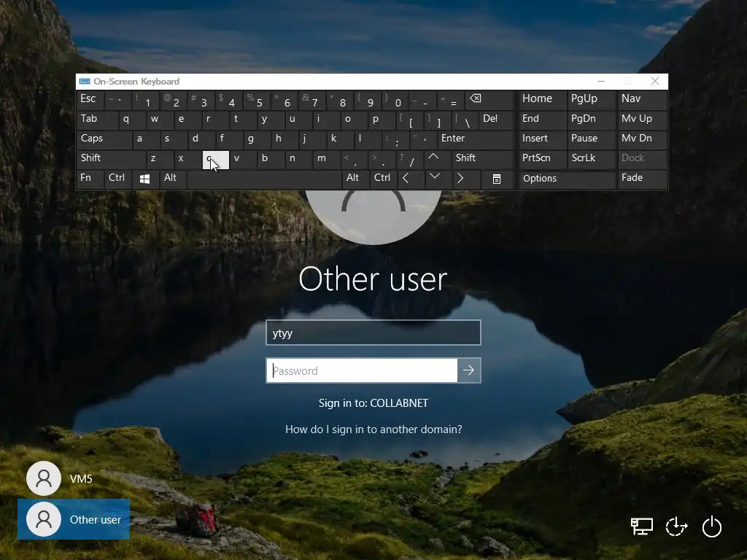Image resolution: width=747 pixels, height=560 pixels.
Task: Click the equals key
Action: (x=451, y=101)
